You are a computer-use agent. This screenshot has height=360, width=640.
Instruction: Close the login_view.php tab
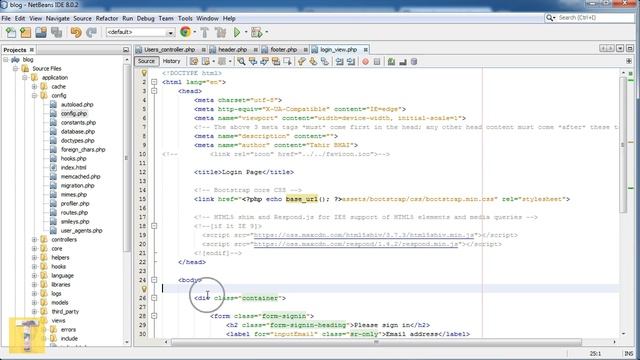(x=365, y=49)
